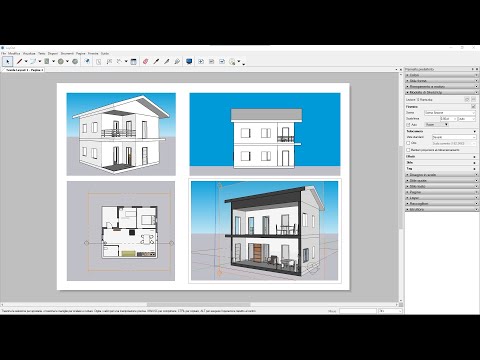
Task: Open the Raster render mode dropdown
Action: pyautogui.click(x=436, y=125)
